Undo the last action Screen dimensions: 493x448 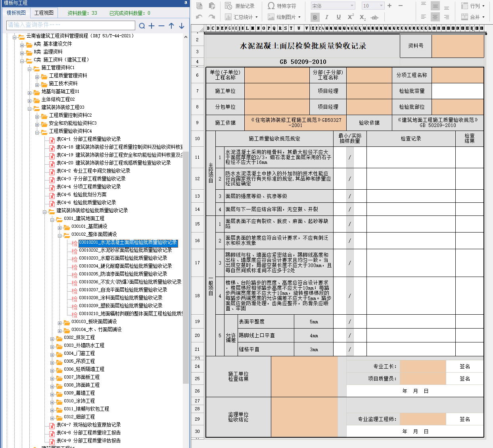[x=200, y=17]
